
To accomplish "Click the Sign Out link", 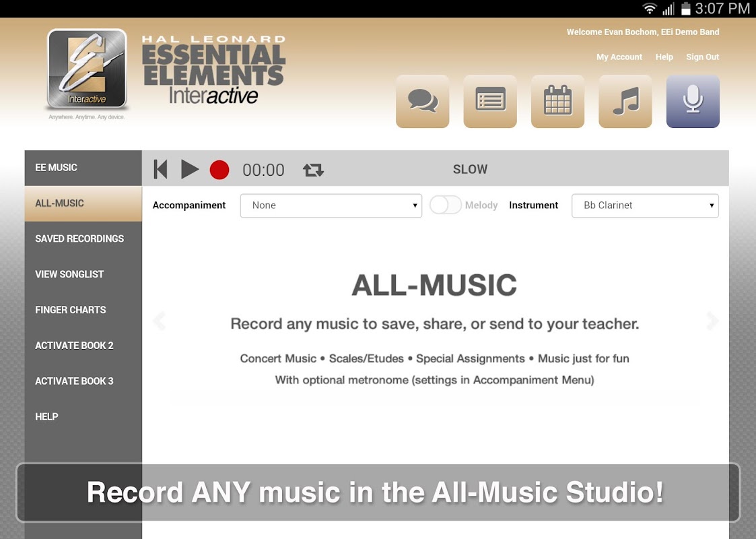I will pyautogui.click(x=703, y=57).
